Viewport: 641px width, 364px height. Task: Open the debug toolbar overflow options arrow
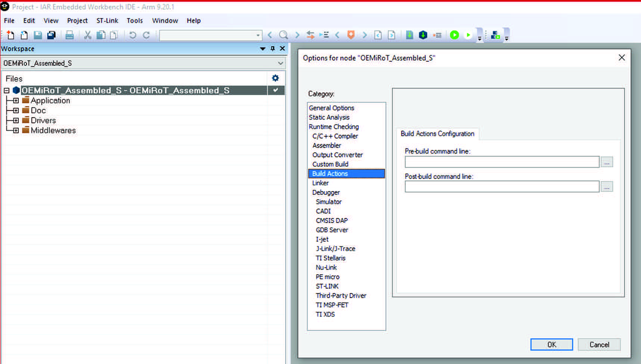tap(480, 38)
